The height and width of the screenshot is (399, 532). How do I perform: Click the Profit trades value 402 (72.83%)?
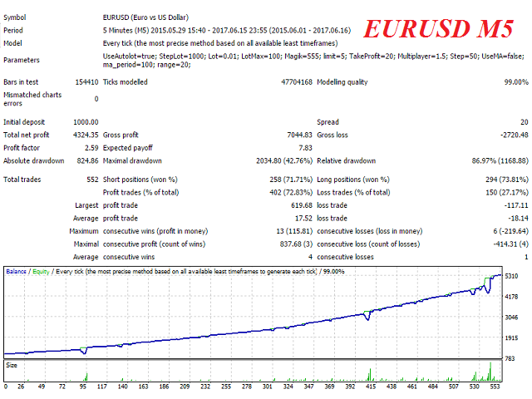291,192
